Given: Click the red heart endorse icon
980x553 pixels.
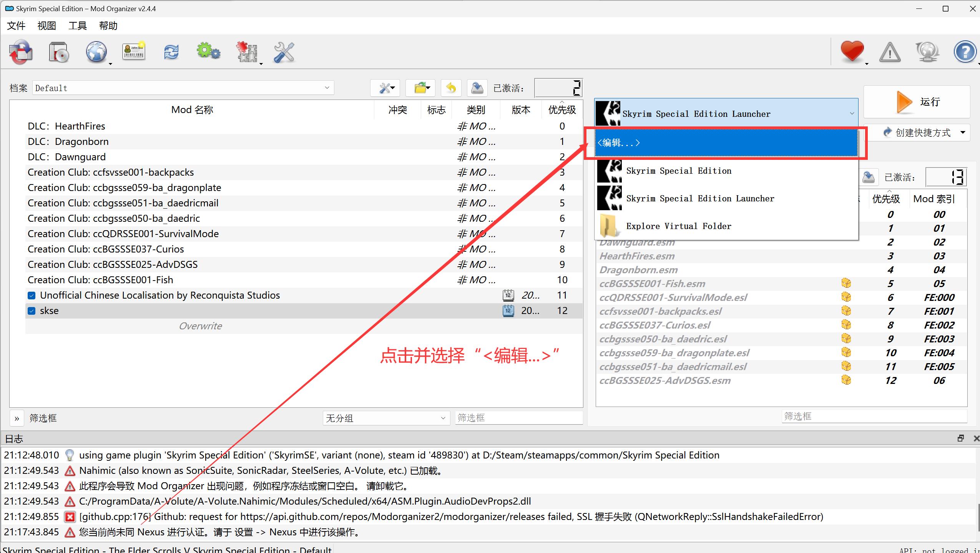Looking at the screenshot, I should click(x=852, y=51).
